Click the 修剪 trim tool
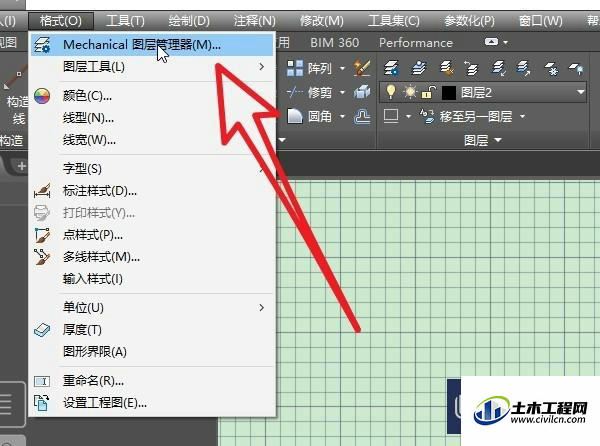 coord(310,92)
